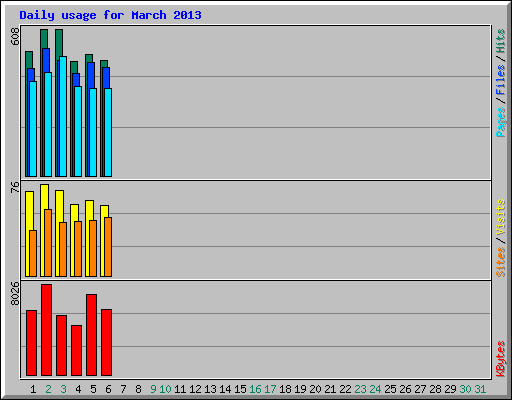Viewport: 512px width, 400px height.
Task: Click day 22 on the x-axis
Action: (x=345, y=389)
